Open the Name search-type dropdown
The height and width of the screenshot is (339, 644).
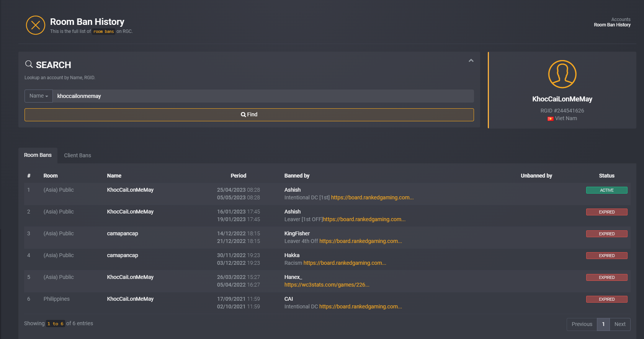pyautogui.click(x=39, y=96)
